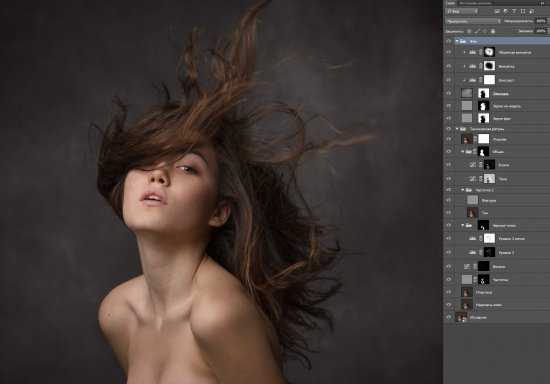550x384 pixels.
Task: Select the white silhouette group mask thumbnail
Action: [x=484, y=151]
